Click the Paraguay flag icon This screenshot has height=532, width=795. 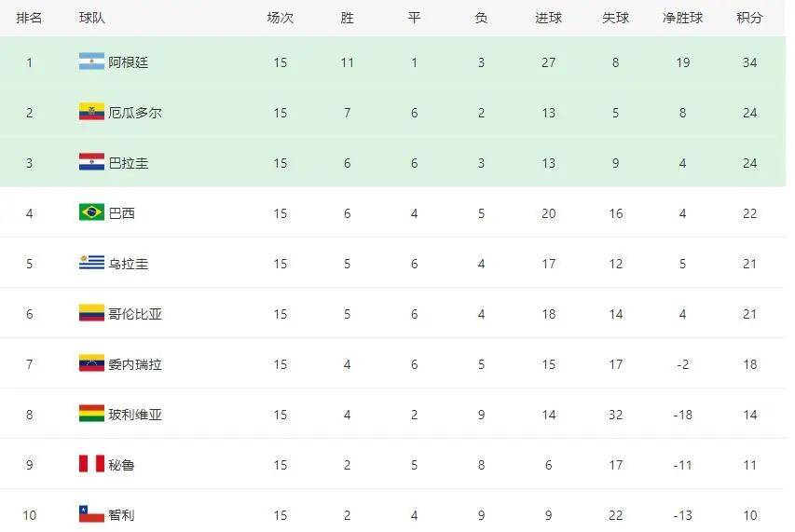pyautogui.click(x=91, y=162)
